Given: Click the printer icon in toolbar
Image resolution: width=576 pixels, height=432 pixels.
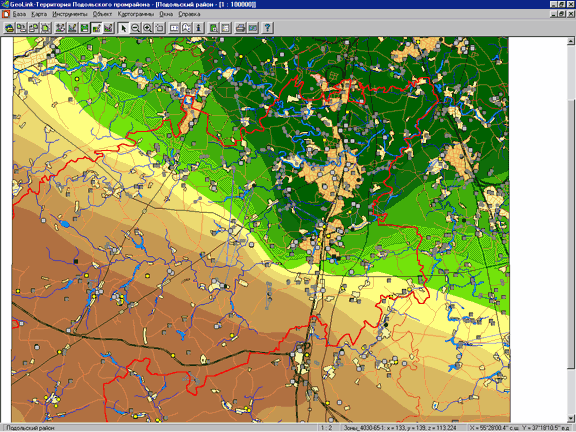Looking at the screenshot, I should click(240, 28).
